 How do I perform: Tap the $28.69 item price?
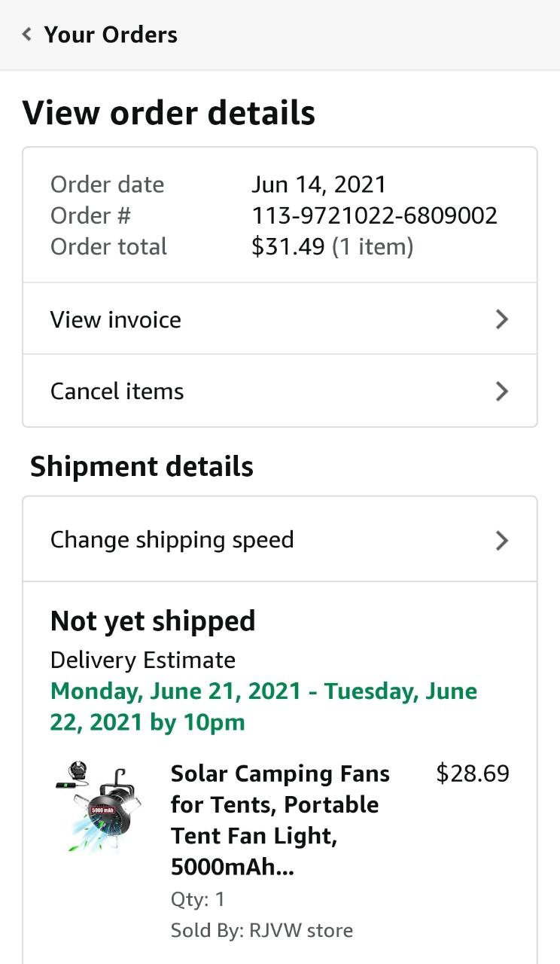(x=473, y=773)
